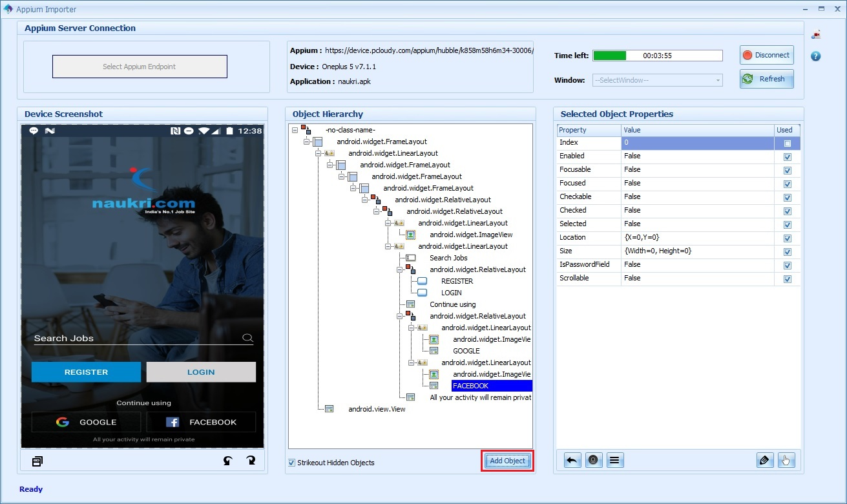The width and height of the screenshot is (847, 504).
Task: Click the android.view.View node icon
Action: pos(329,409)
